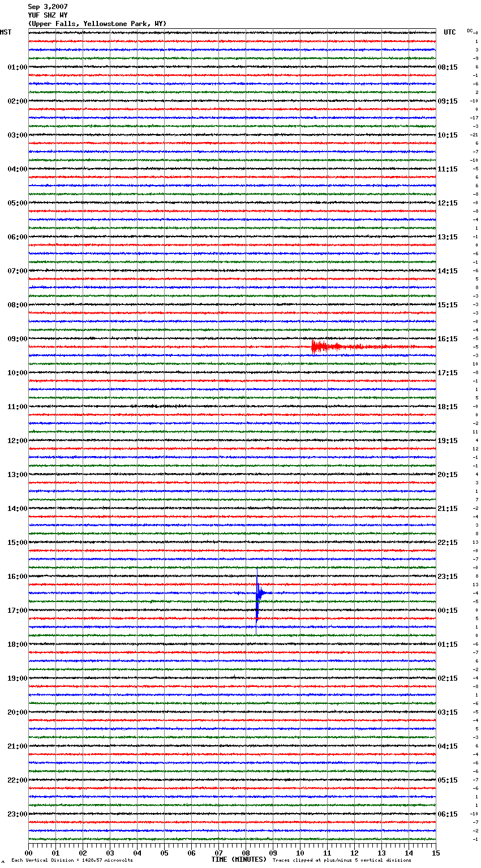Click the 'TIME (MINUTES)' axis title
This screenshot has width=481, height=868.
pos(239,860)
